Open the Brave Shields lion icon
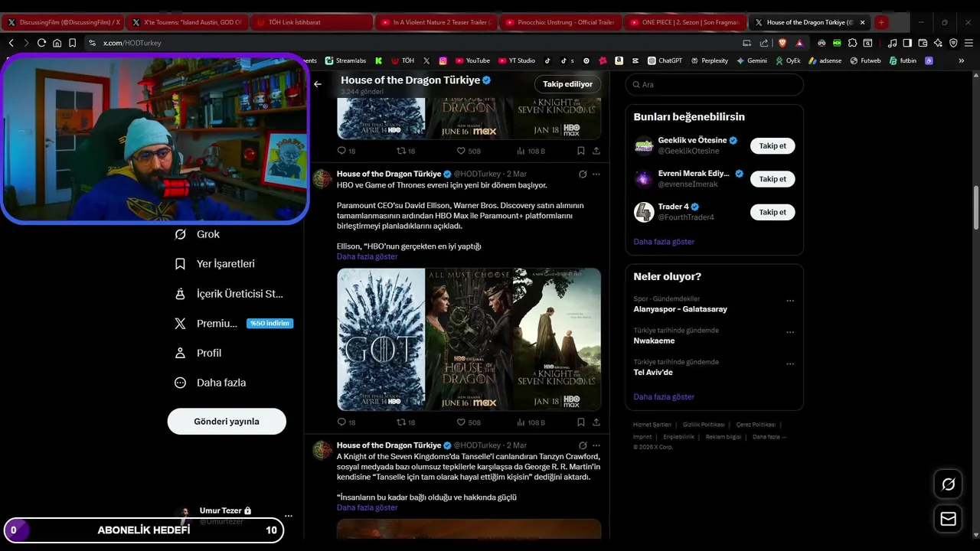 782,43
